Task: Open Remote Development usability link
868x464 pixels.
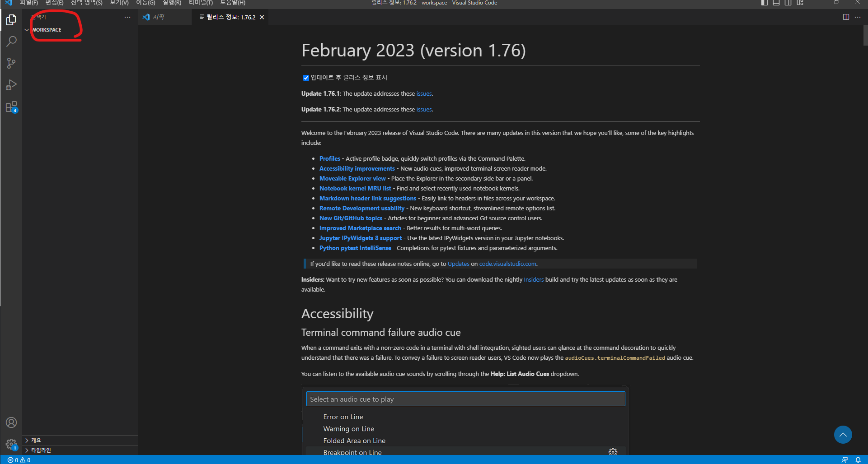Action: click(x=362, y=208)
